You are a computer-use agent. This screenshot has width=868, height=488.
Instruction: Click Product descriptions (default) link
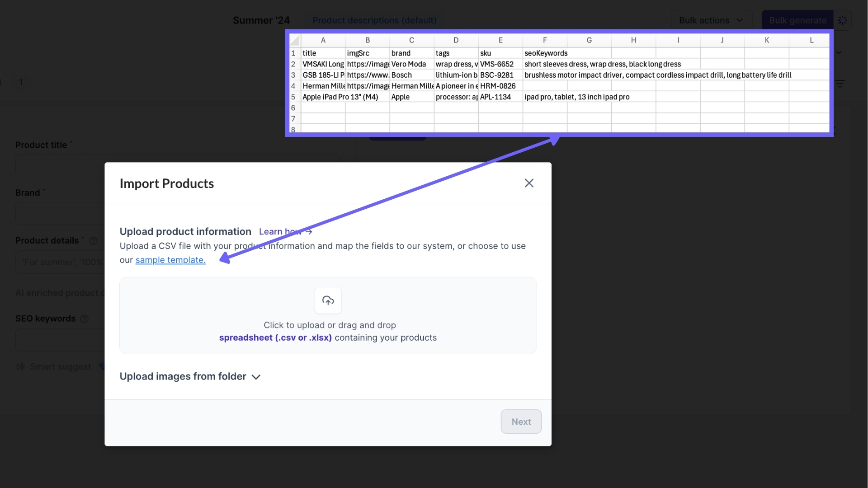coord(374,20)
